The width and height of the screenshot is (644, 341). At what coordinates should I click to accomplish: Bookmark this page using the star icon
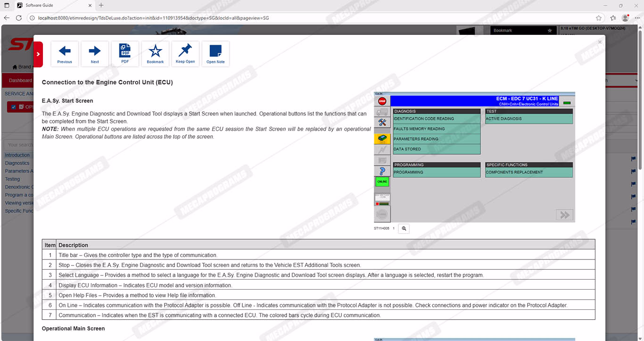(x=155, y=53)
